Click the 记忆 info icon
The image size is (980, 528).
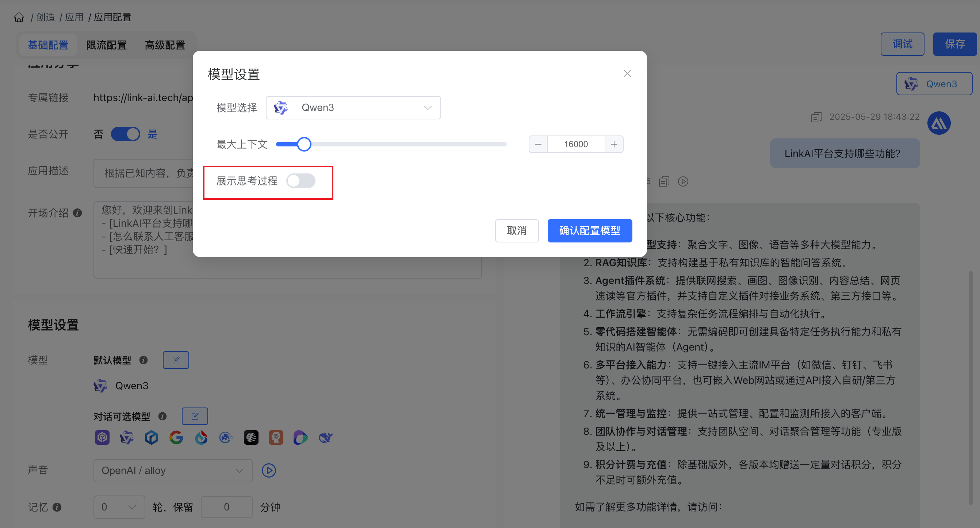point(57,507)
